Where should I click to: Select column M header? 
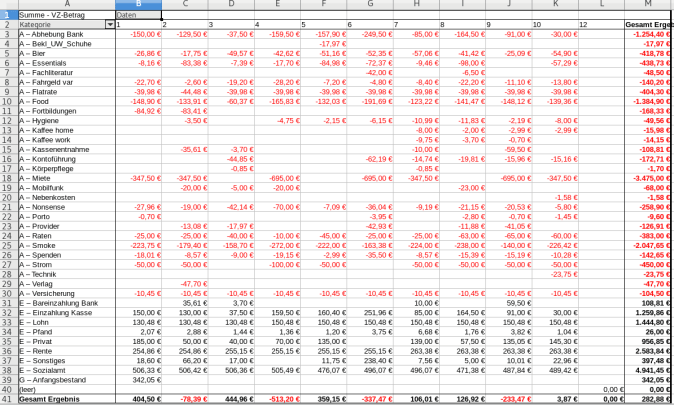(647, 5)
